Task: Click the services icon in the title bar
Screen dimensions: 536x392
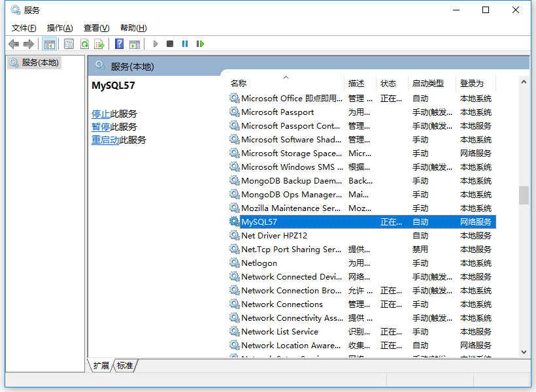Action: [x=16, y=10]
